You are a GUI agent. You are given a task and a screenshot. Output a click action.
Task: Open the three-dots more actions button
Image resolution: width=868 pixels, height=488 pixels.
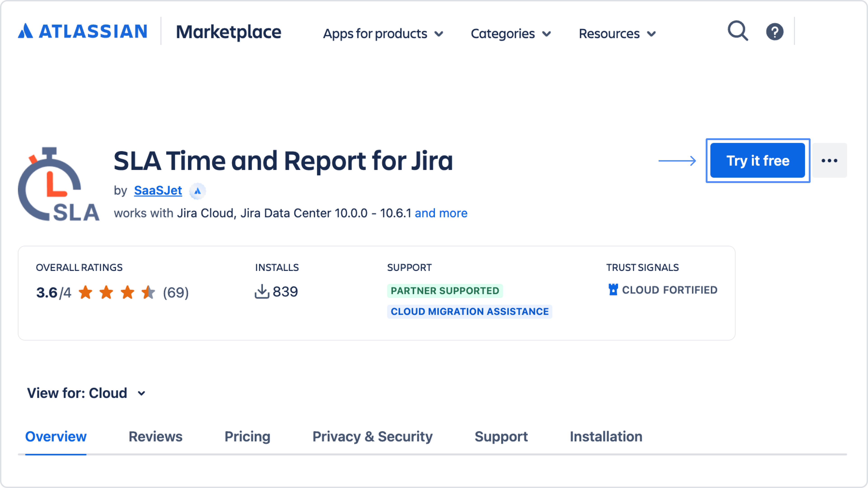829,161
